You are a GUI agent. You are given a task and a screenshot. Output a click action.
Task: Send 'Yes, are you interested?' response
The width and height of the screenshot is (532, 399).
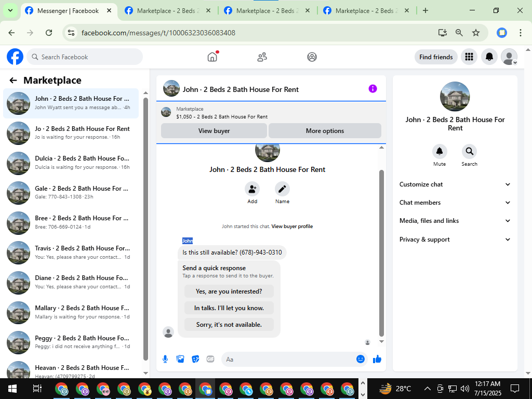[229, 291]
